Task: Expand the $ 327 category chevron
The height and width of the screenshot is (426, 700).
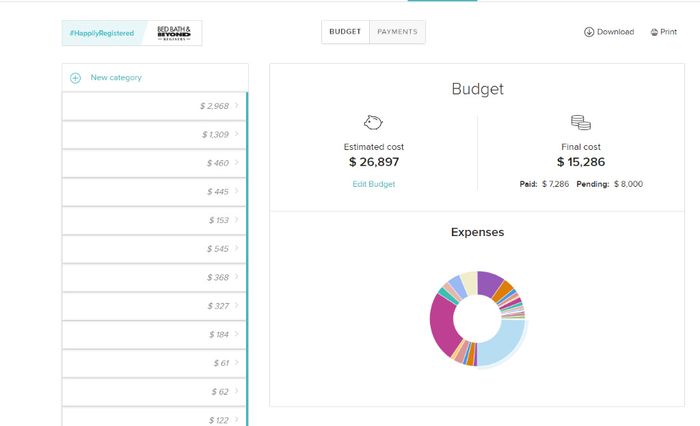Action: pyautogui.click(x=237, y=305)
